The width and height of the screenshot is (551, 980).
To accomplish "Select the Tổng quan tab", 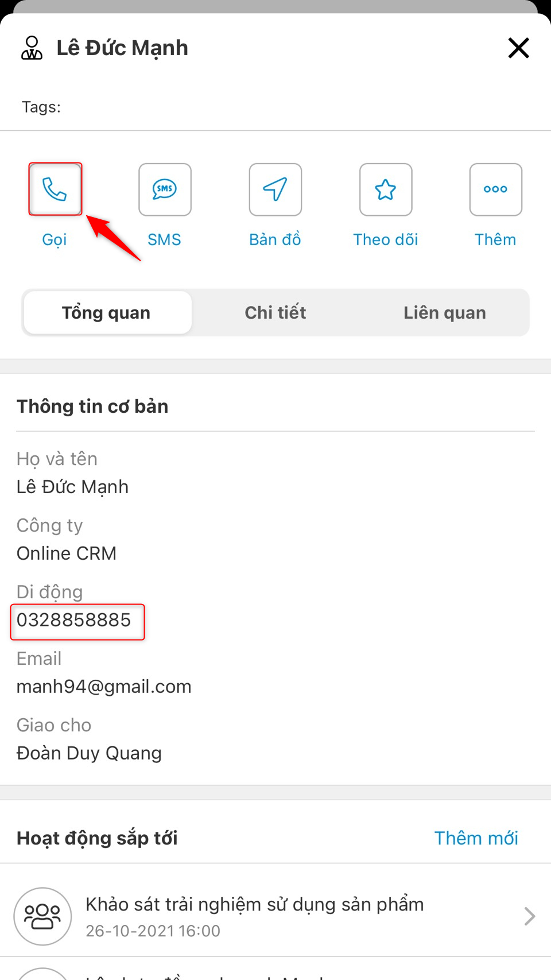I will [x=107, y=312].
